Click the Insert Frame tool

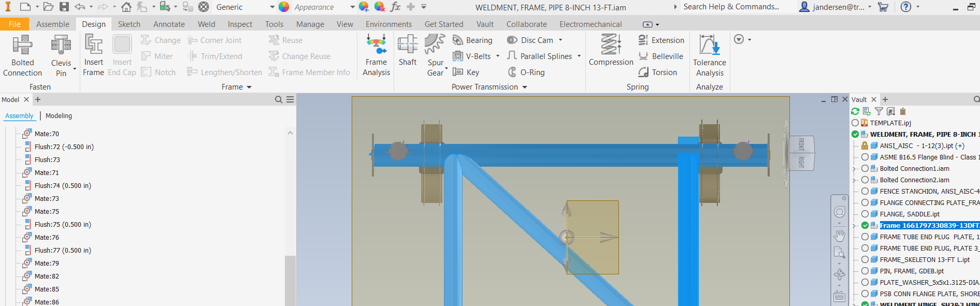94,56
